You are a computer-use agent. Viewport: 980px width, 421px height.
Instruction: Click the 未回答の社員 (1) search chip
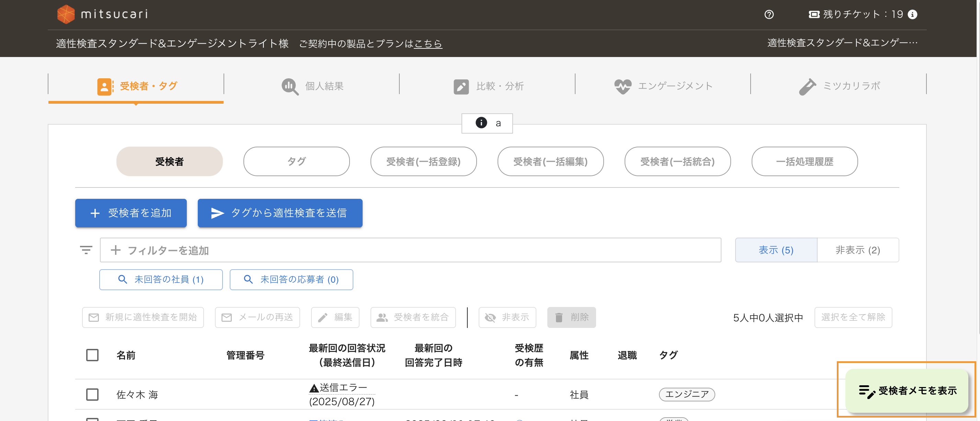click(x=161, y=280)
